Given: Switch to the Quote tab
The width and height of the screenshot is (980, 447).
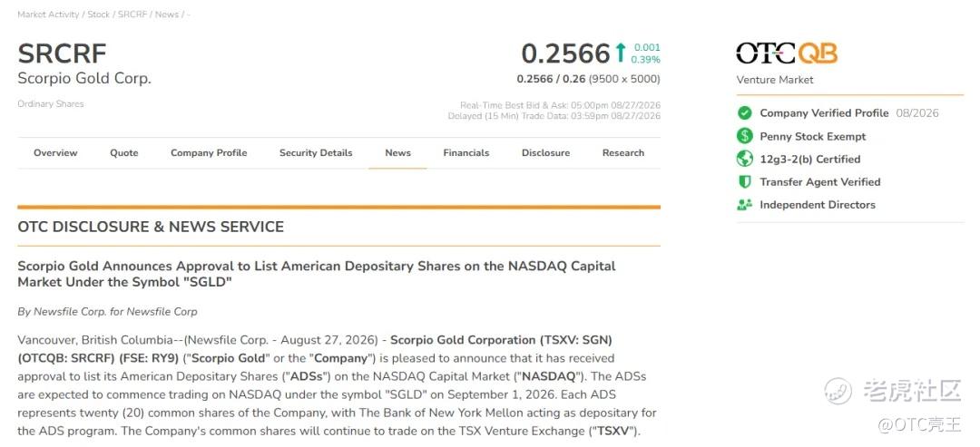Looking at the screenshot, I should coord(124,153).
